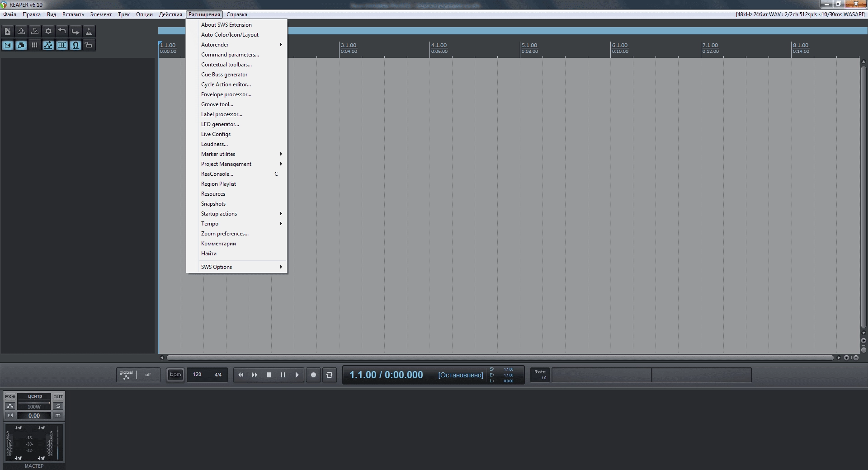Select About SWS Extension
The height and width of the screenshot is (470, 868).
(236, 25)
